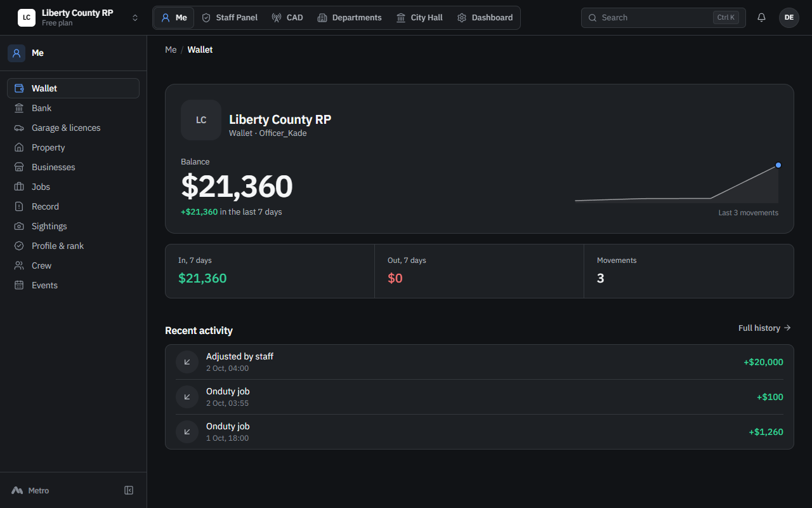Open Events in the sidebar

click(x=73, y=285)
